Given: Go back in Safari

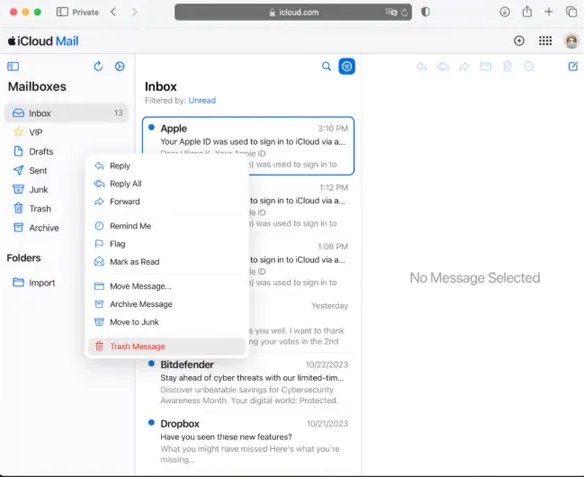Looking at the screenshot, I should point(113,12).
